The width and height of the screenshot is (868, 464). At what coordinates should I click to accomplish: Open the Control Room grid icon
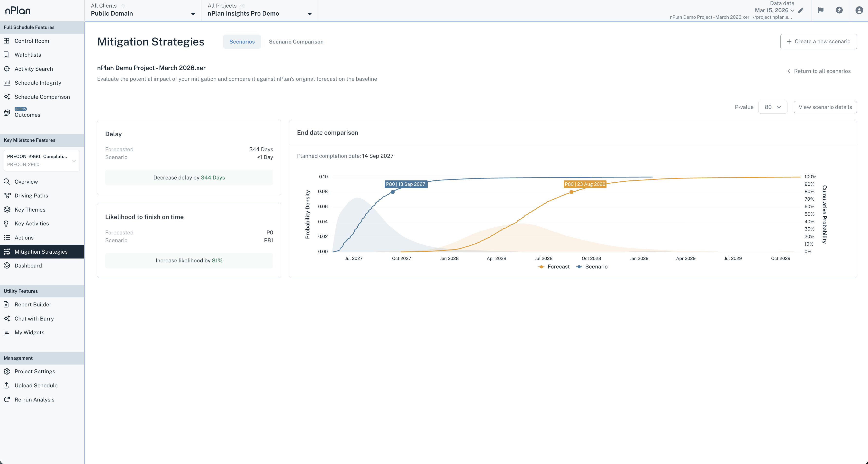point(6,41)
